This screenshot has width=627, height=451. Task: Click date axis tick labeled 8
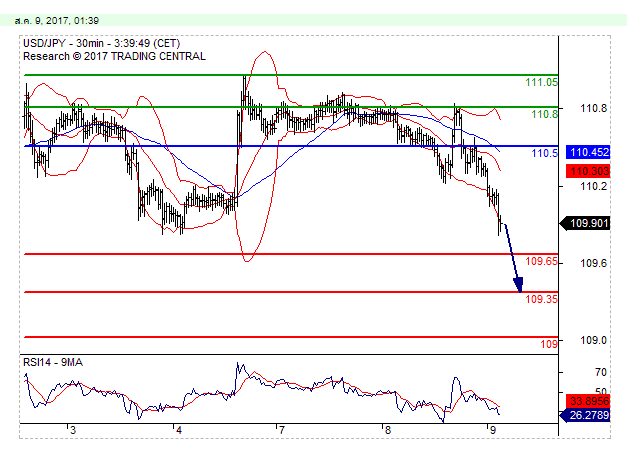(x=387, y=431)
